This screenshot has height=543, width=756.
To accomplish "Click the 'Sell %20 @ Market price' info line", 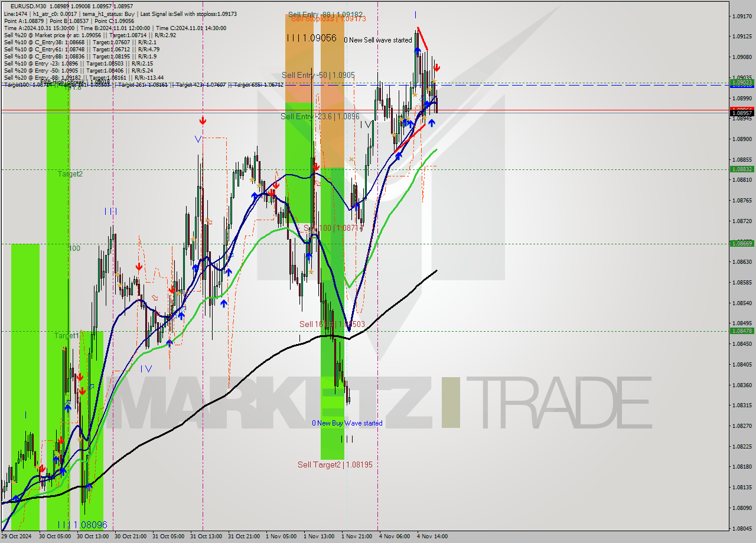I will [x=90, y=35].
